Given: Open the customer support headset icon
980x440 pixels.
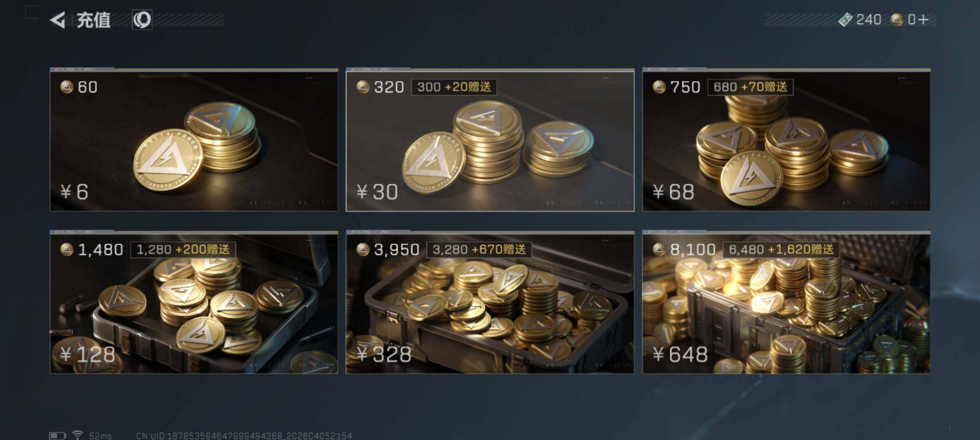Looking at the screenshot, I should tap(142, 20).
